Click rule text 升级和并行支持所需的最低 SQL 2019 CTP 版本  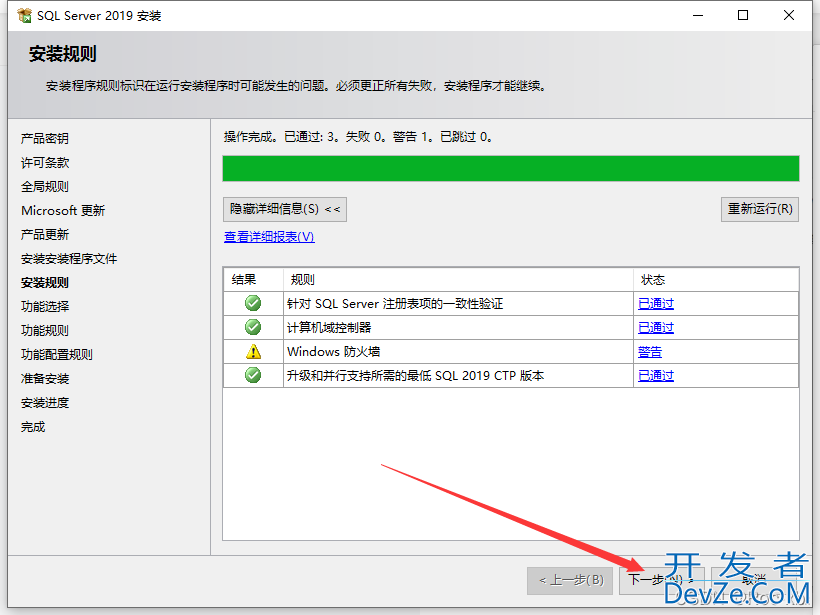(416, 376)
